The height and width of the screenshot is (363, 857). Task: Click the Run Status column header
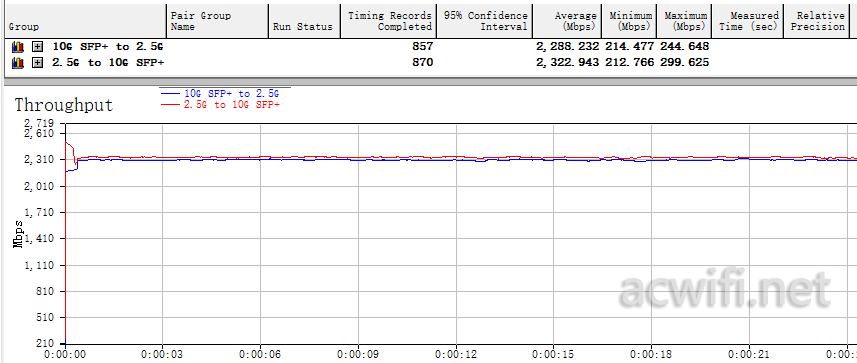click(304, 21)
